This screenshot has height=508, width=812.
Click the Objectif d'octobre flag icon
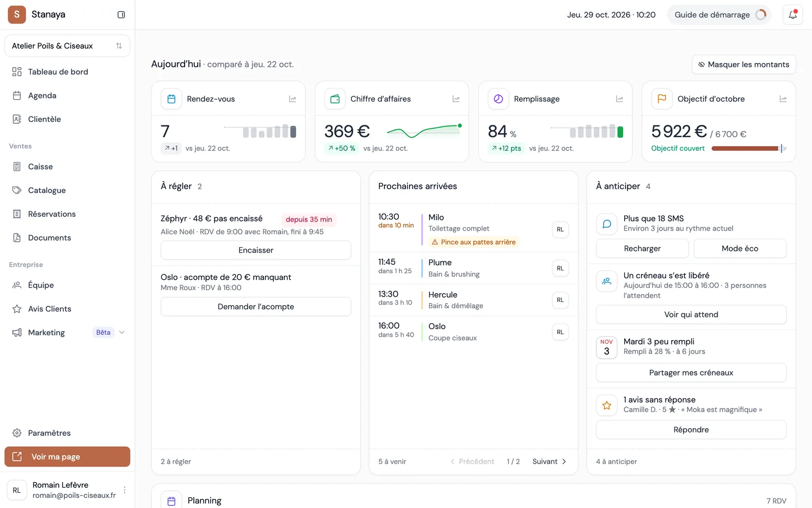662,99
